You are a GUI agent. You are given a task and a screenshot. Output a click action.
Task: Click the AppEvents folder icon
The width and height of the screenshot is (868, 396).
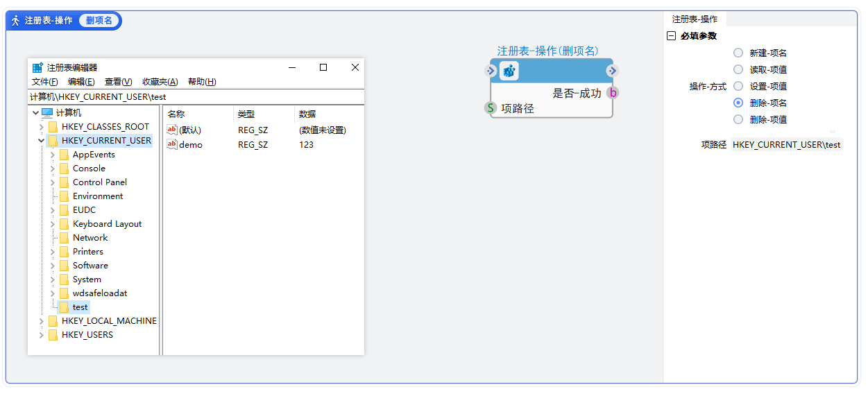coord(64,154)
